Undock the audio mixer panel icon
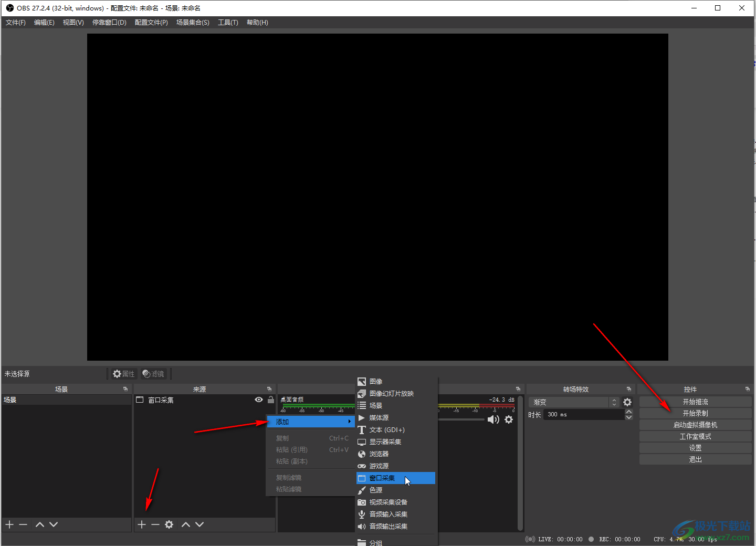The image size is (756, 546). [518, 389]
